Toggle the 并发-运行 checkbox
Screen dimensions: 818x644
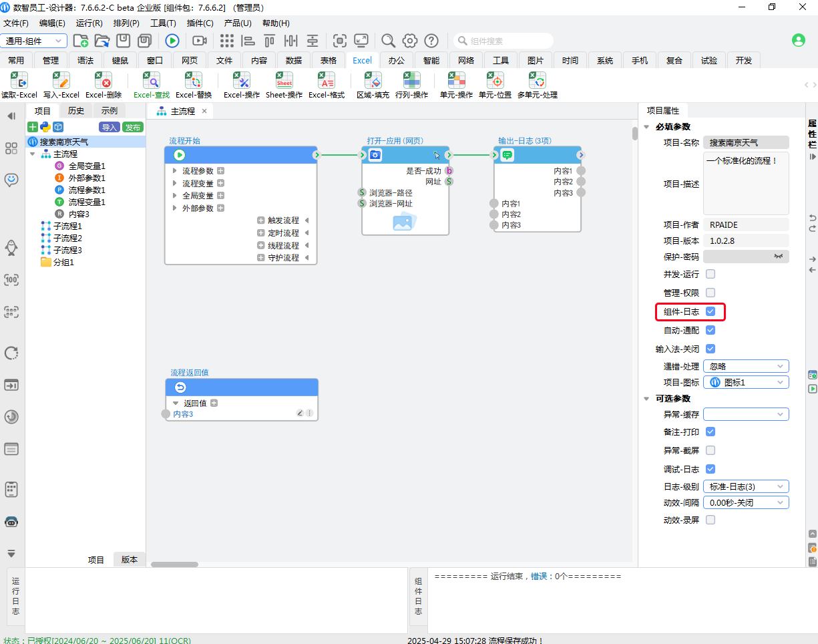click(x=710, y=274)
